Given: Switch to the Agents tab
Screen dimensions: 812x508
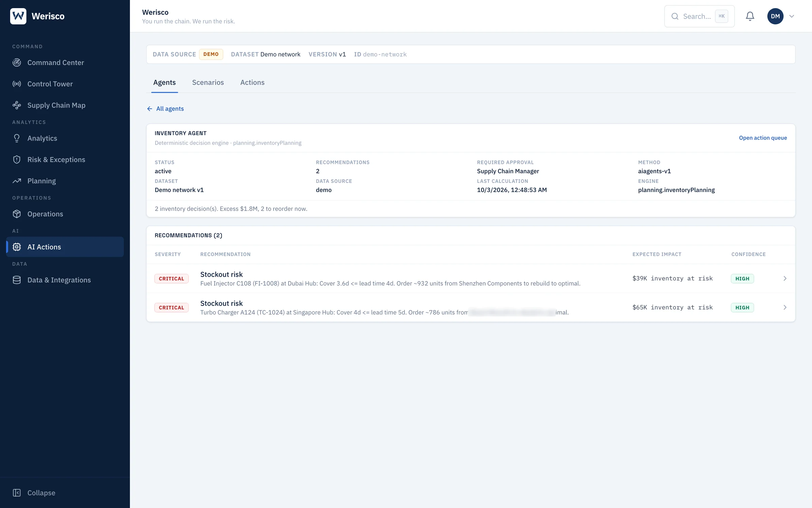Looking at the screenshot, I should (x=164, y=82).
